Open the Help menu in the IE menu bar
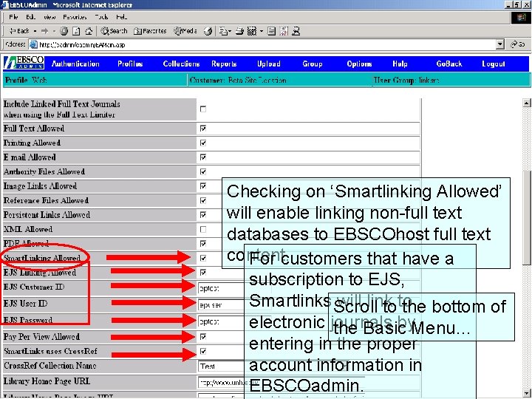The height and width of the screenshot is (399, 532). pyautogui.click(x=121, y=17)
